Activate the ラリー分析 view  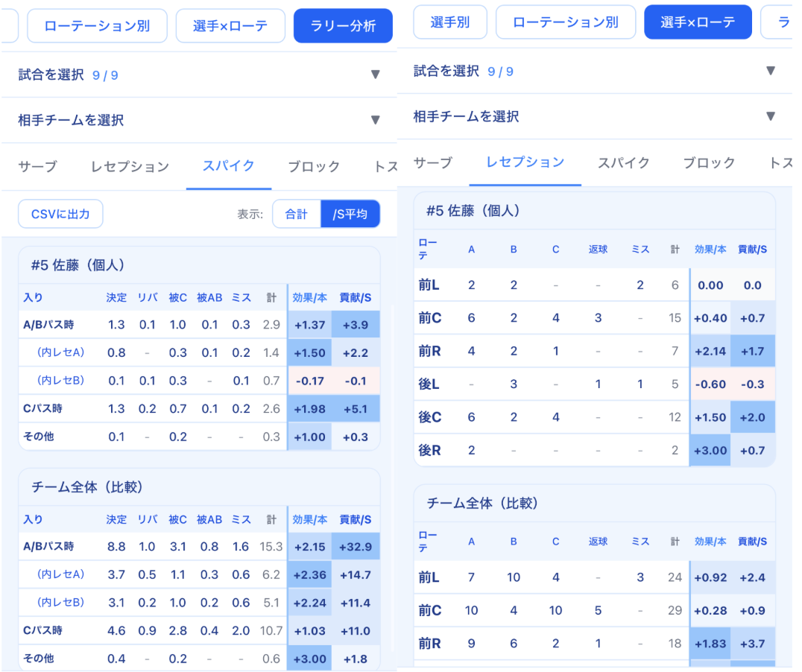click(x=343, y=25)
